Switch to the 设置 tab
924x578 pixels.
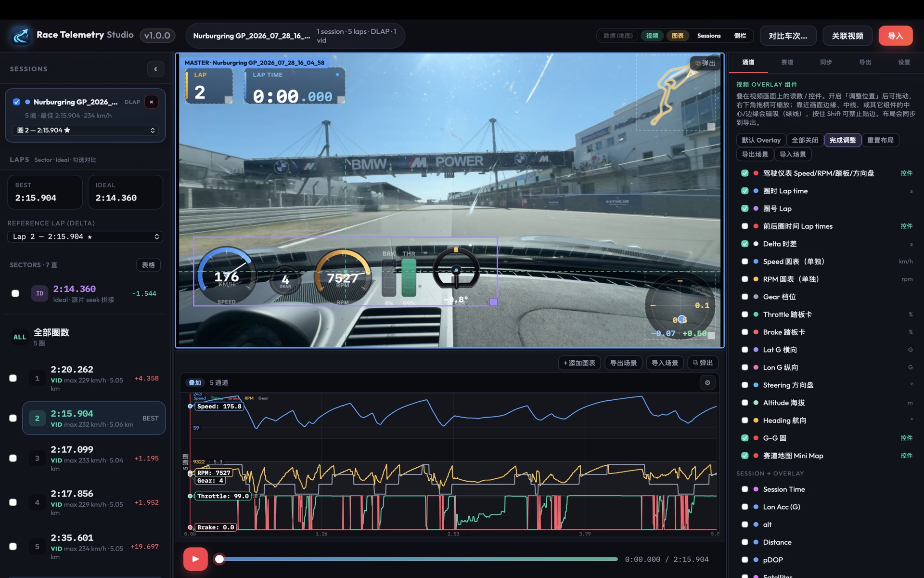click(904, 62)
